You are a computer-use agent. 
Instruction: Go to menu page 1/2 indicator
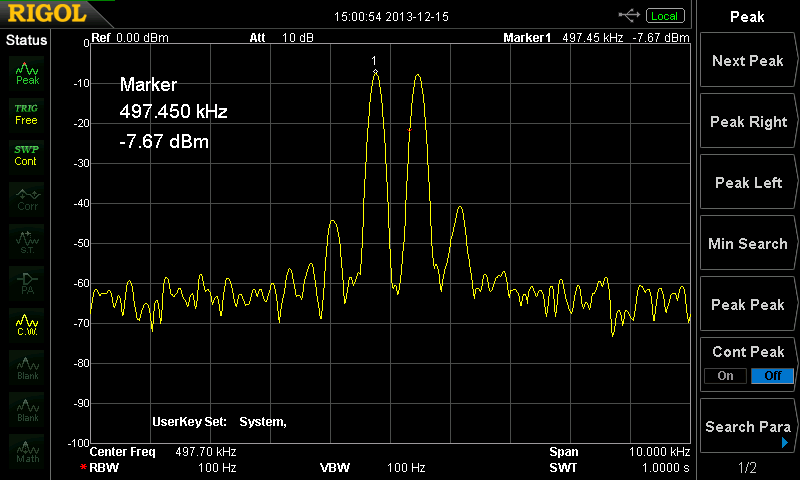click(747, 467)
